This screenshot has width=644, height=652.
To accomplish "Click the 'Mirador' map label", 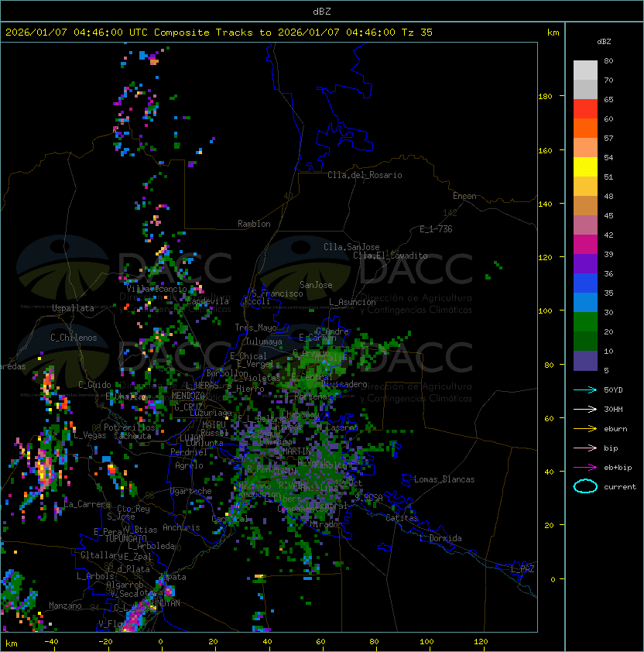I will [x=326, y=524].
